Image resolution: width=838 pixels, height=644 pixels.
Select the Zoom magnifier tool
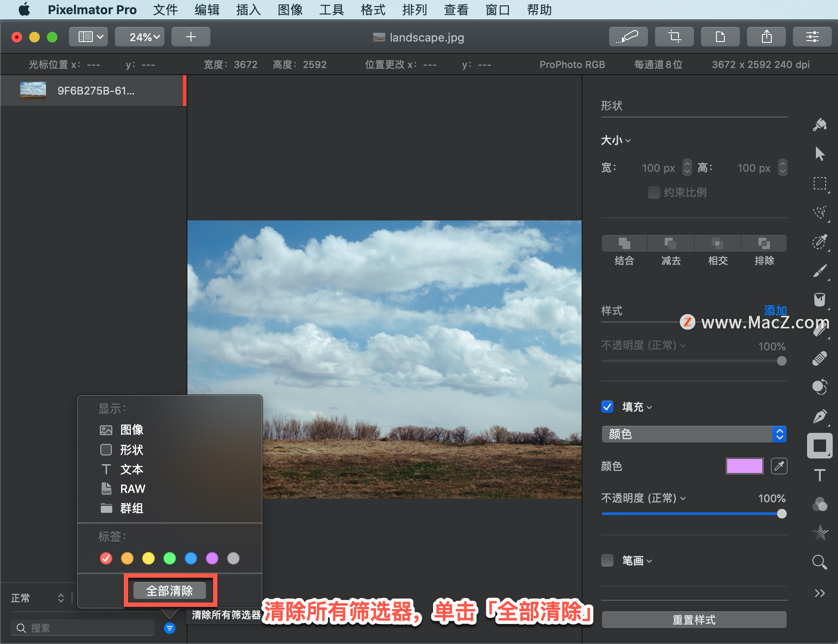pyautogui.click(x=820, y=562)
